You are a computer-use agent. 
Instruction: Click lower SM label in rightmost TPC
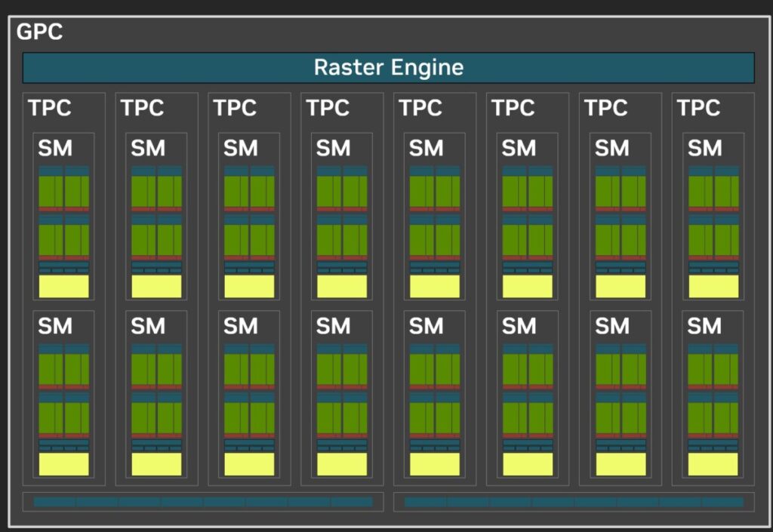pos(704,325)
